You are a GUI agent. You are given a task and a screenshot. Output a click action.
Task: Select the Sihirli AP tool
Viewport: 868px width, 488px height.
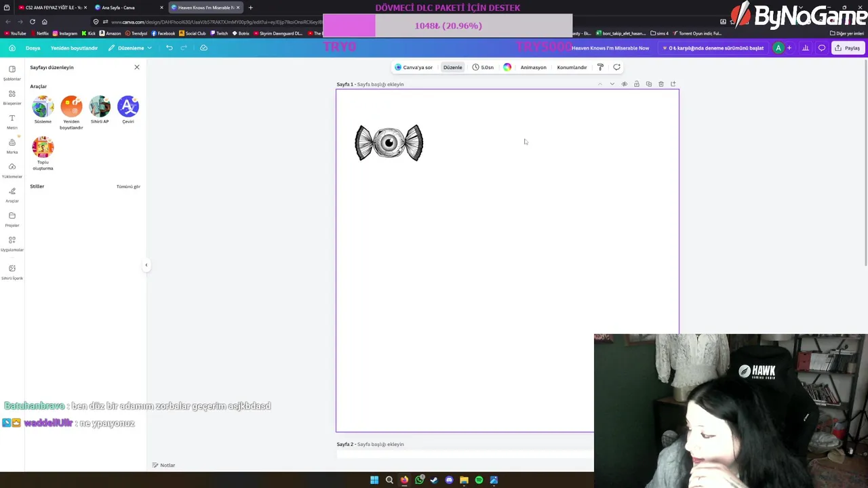click(100, 106)
